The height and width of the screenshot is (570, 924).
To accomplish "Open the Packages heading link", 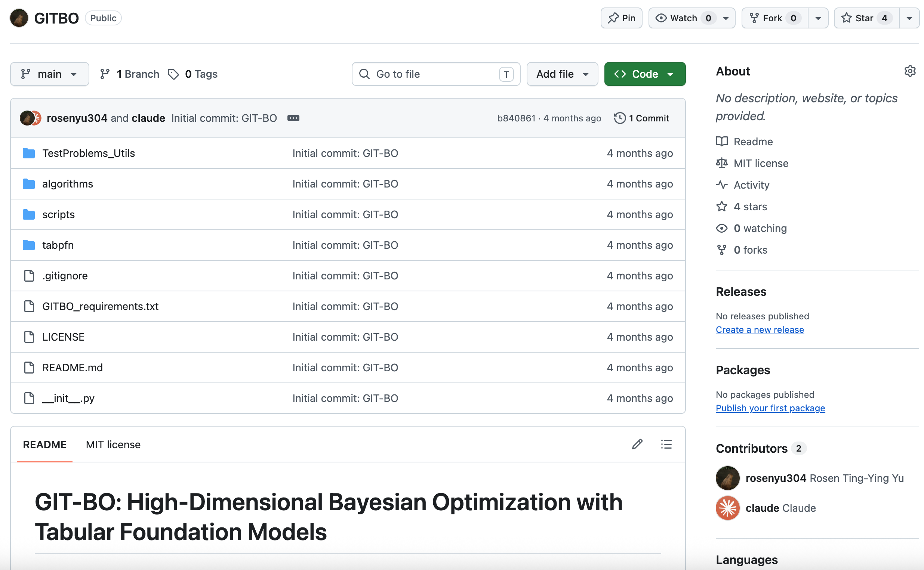I will pyautogui.click(x=743, y=370).
